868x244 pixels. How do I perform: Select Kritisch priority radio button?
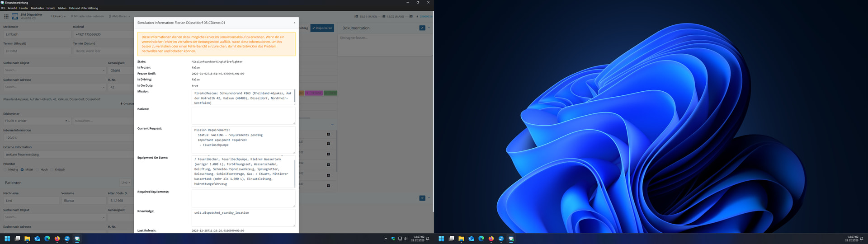pyautogui.click(x=52, y=170)
